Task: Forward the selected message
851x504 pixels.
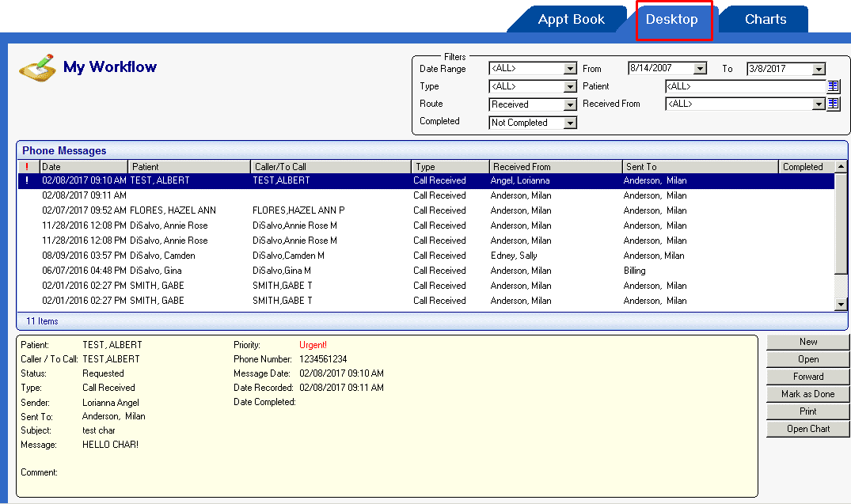Action: coord(807,376)
